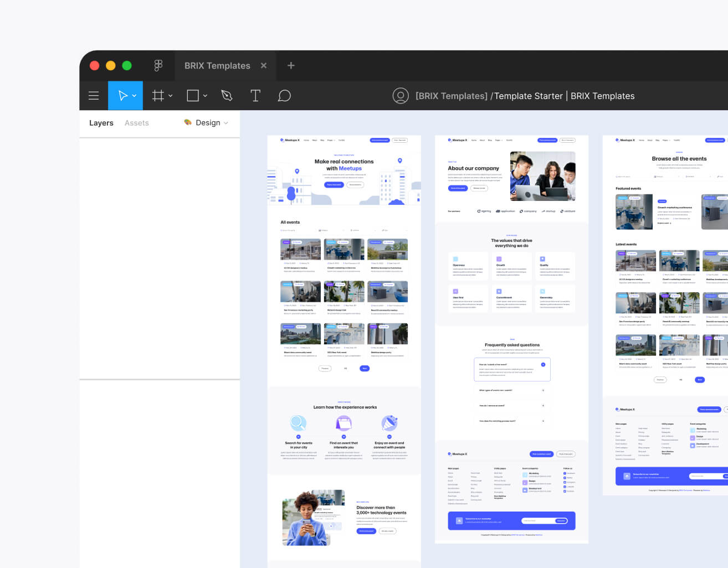
Task: Select the Pen tool
Action: (226, 95)
